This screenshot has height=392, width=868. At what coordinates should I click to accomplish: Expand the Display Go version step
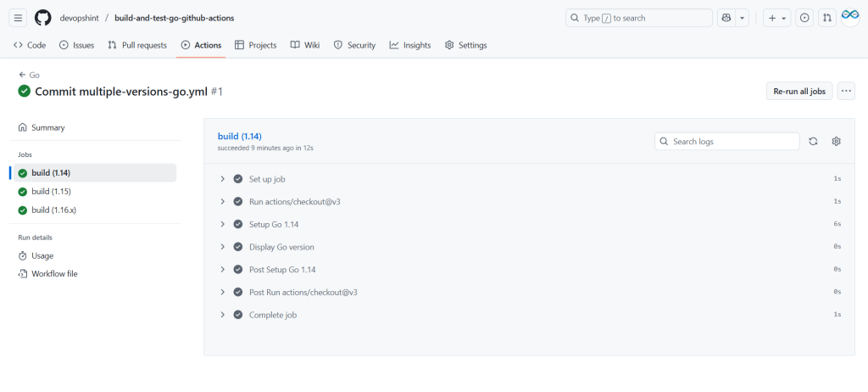(223, 247)
